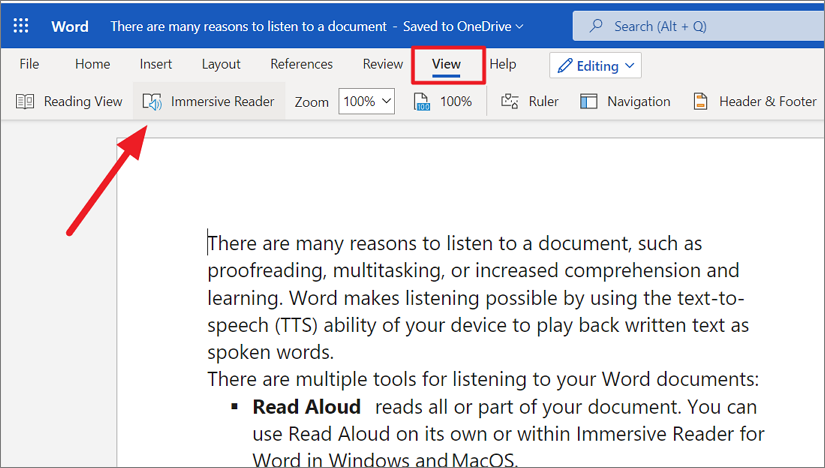Viewport: 825px width, 468px height.
Task: Click the Ruler label
Action: tap(544, 101)
